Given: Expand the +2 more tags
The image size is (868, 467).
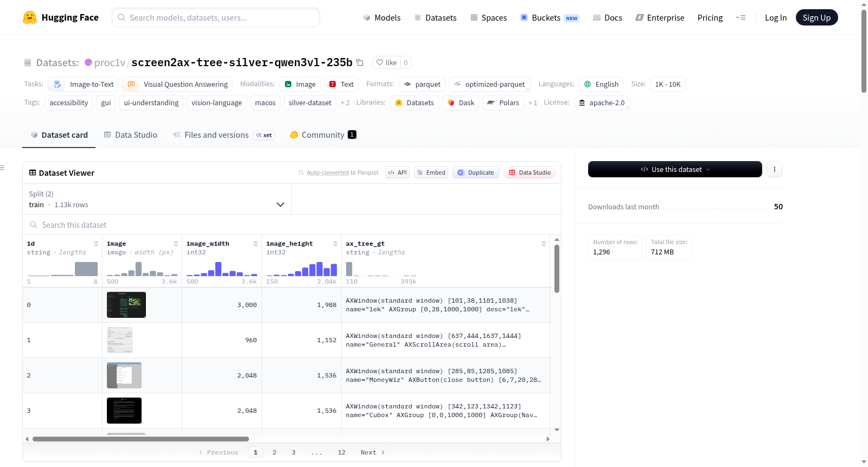Looking at the screenshot, I should (x=345, y=103).
